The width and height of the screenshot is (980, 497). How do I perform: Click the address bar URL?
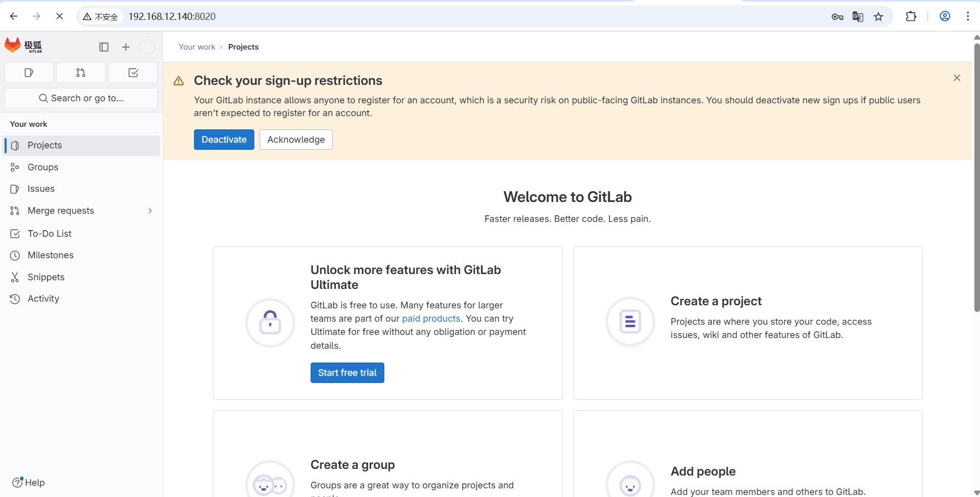(172, 17)
